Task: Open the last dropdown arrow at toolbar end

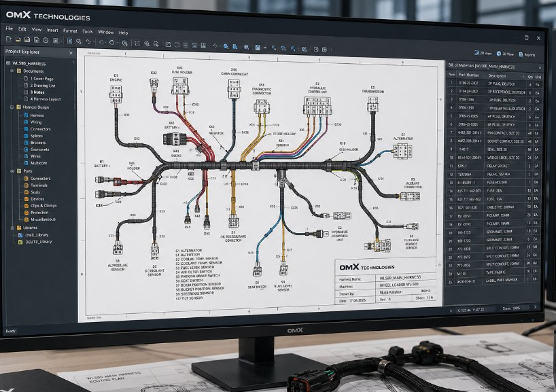Action: pyautogui.click(x=331, y=50)
